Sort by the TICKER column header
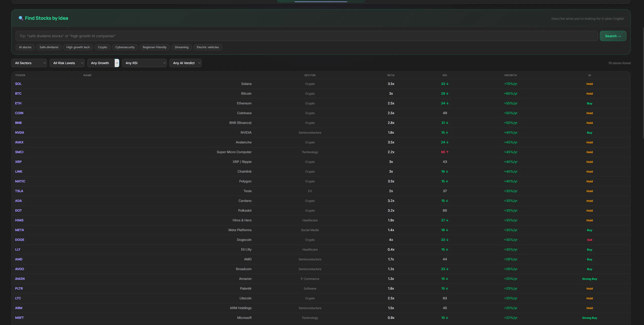This screenshot has height=325, width=644. pyautogui.click(x=20, y=75)
